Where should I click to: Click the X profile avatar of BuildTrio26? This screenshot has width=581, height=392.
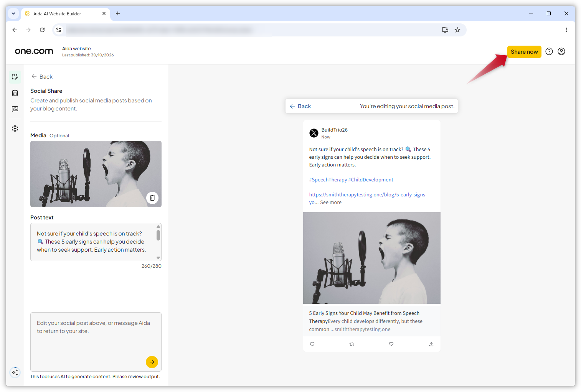click(x=314, y=133)
